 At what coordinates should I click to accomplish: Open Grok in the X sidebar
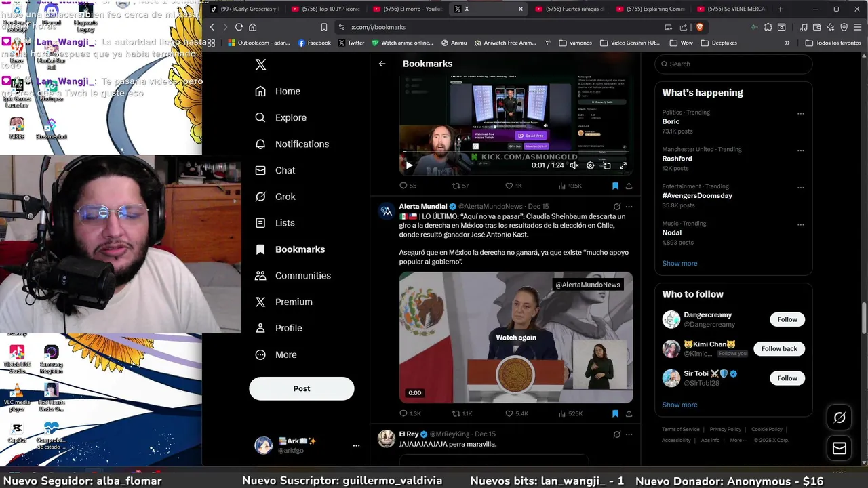click(x=275, y=197)
